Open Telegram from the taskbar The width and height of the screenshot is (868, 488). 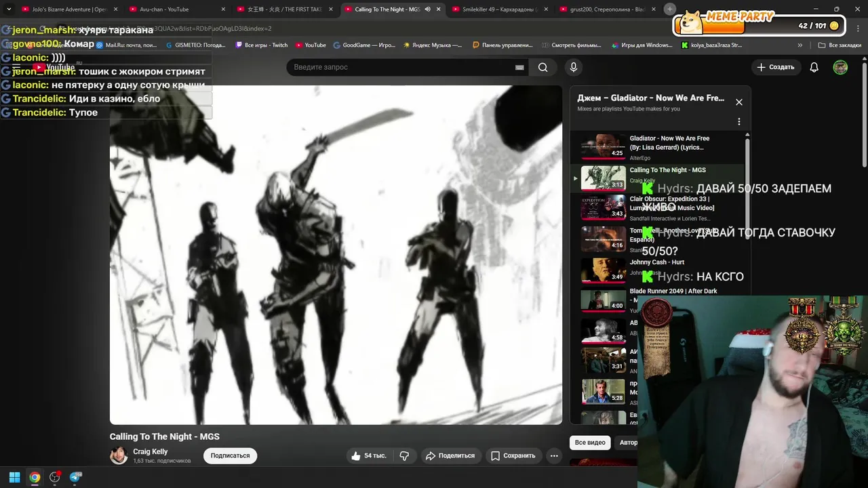[x=75, y=477]
